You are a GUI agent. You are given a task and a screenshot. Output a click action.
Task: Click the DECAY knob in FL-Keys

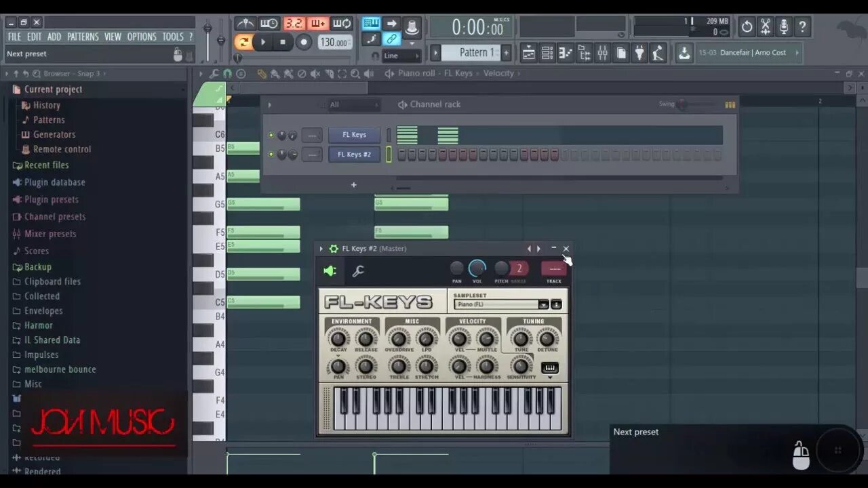pyautogui.click(x=338, y=338)
